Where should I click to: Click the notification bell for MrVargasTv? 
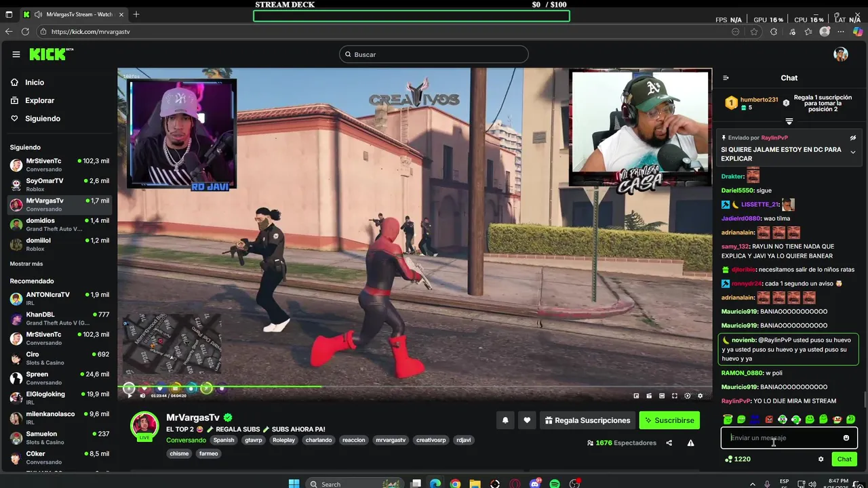coord(505,420)
